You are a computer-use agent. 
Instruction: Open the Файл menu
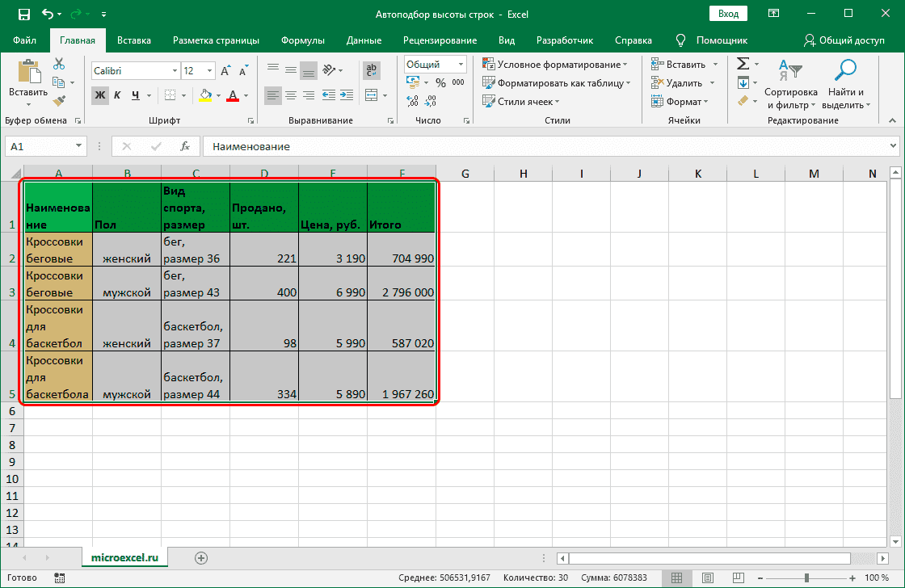pos(24,40)
